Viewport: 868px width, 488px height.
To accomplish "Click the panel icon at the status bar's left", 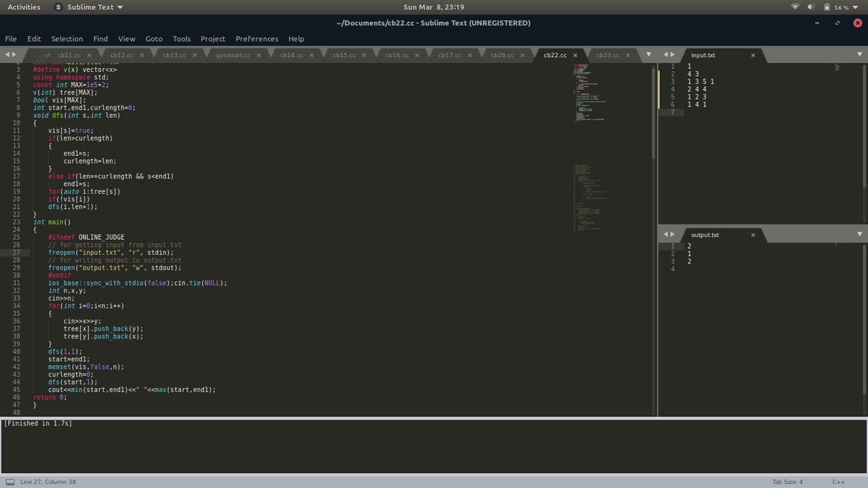I will click(x=9, y=481).
